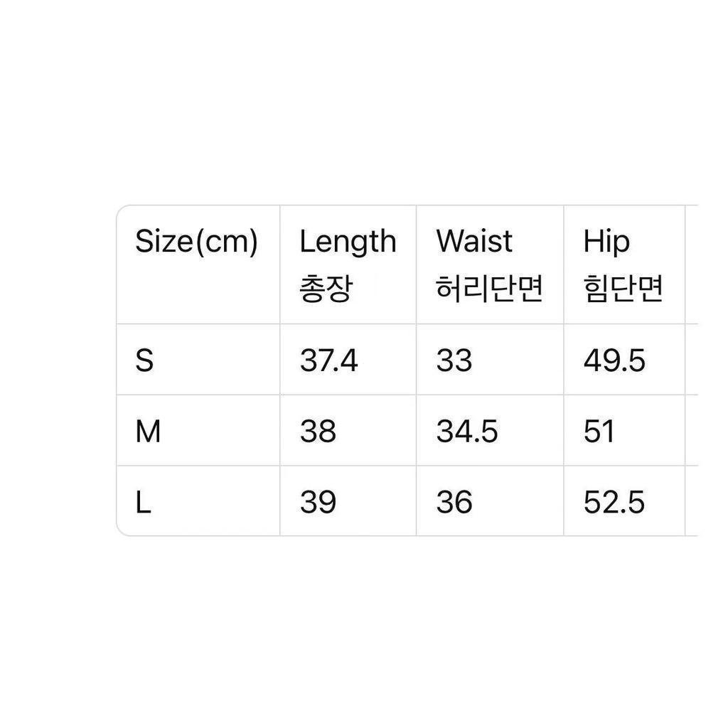Click the English word Length in the header
This screenshot has width=728, height=728.
(348, 242)
